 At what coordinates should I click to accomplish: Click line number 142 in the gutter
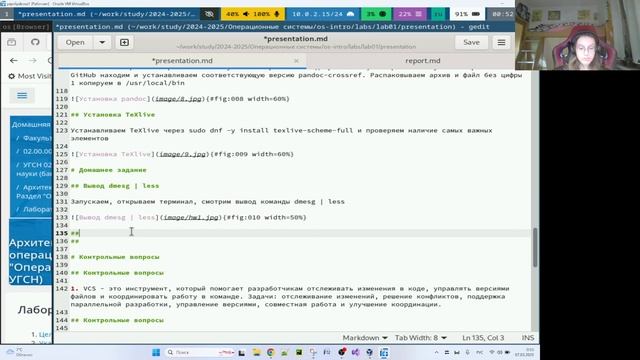[x=61, y=289]
